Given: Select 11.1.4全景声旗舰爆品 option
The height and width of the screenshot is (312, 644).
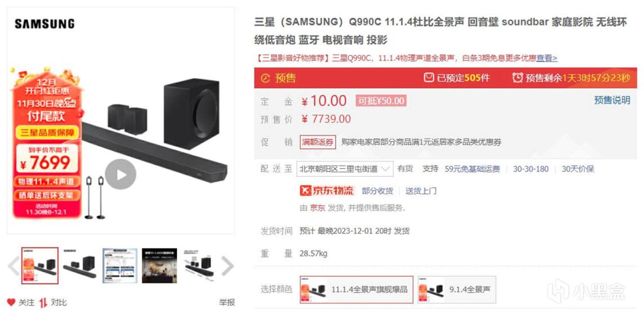Looking at the screenshot, I should 356,289.
